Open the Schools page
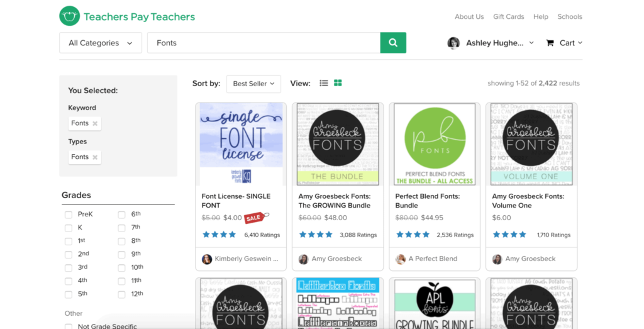 (x=570, y=17)
